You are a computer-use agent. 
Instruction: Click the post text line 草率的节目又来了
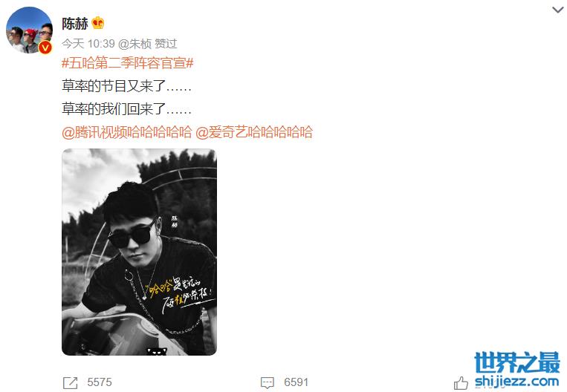pos(126,86)
